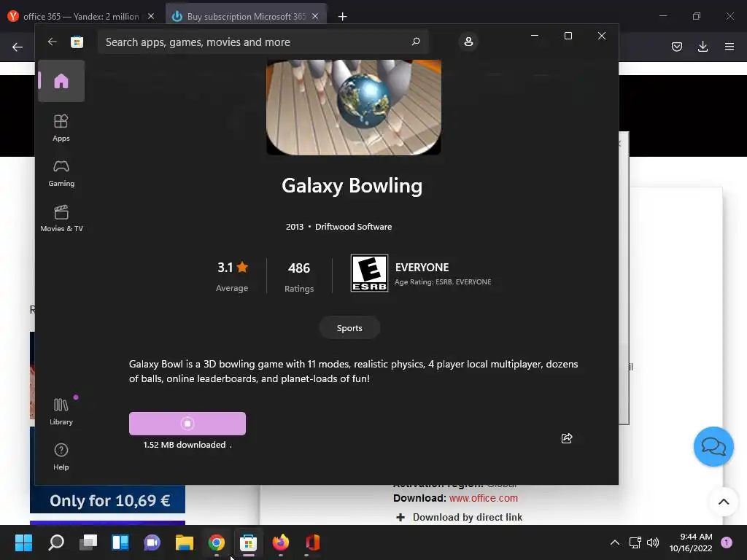Open the Apps section in sidebar
The image size is (747, 560).
[x=61, y=128]
